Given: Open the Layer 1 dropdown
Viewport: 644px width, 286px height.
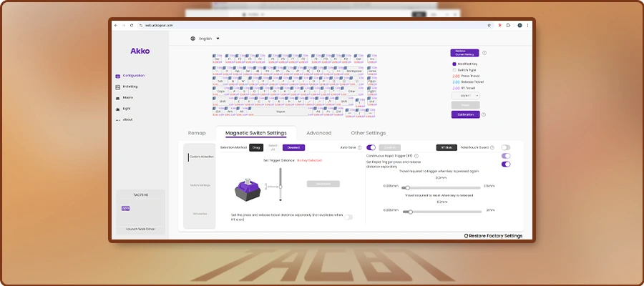Looking at the screenshot, I should (466, 96).
